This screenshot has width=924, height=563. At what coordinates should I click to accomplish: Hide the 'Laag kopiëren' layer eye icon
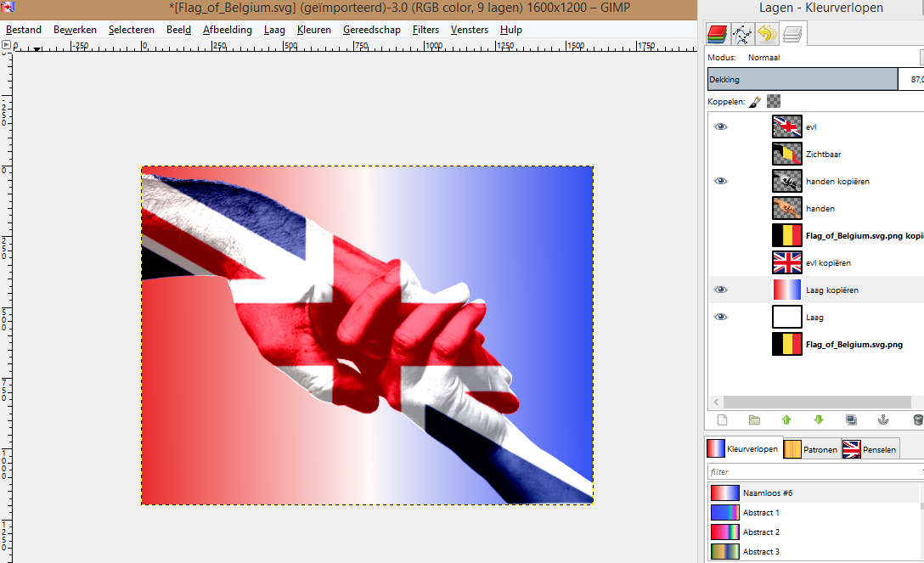click(x=721, y=290)
